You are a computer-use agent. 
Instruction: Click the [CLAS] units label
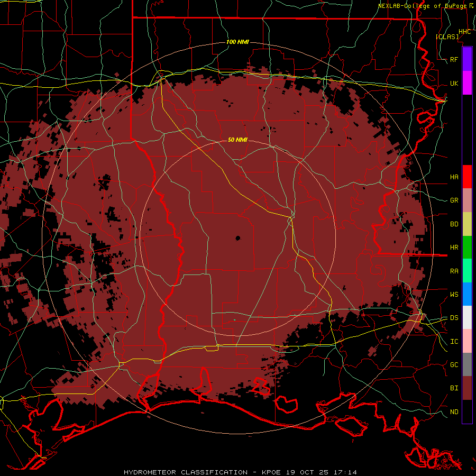coord(447,36)
